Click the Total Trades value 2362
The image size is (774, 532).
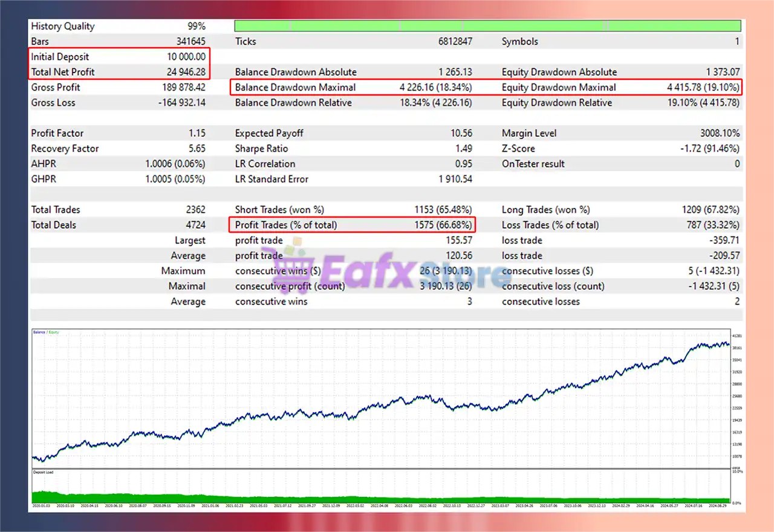(x=195, y=210)
